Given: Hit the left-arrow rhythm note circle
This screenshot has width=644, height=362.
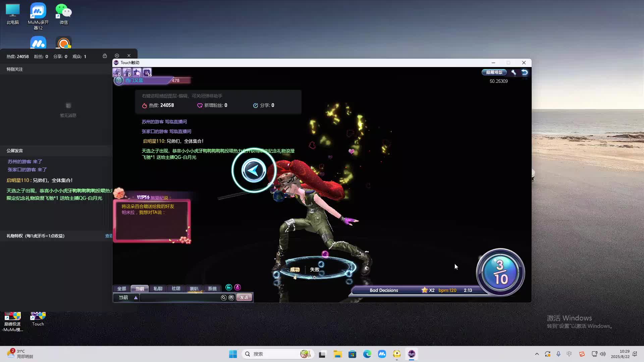Looking at the screenshot, I should tap(254, 171).
